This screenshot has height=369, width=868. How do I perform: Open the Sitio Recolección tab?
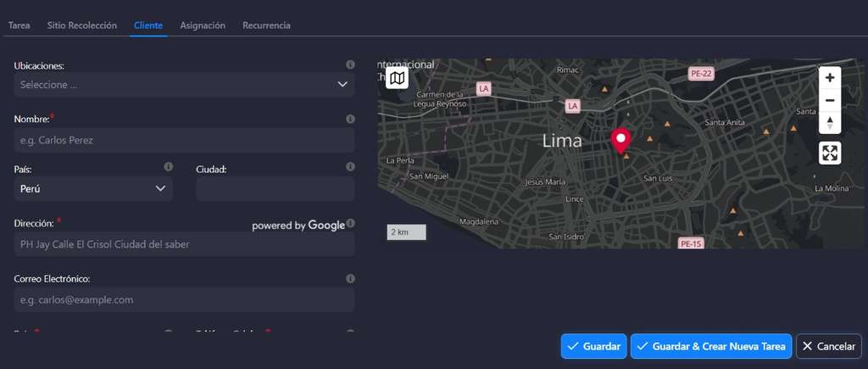(81, 25)
